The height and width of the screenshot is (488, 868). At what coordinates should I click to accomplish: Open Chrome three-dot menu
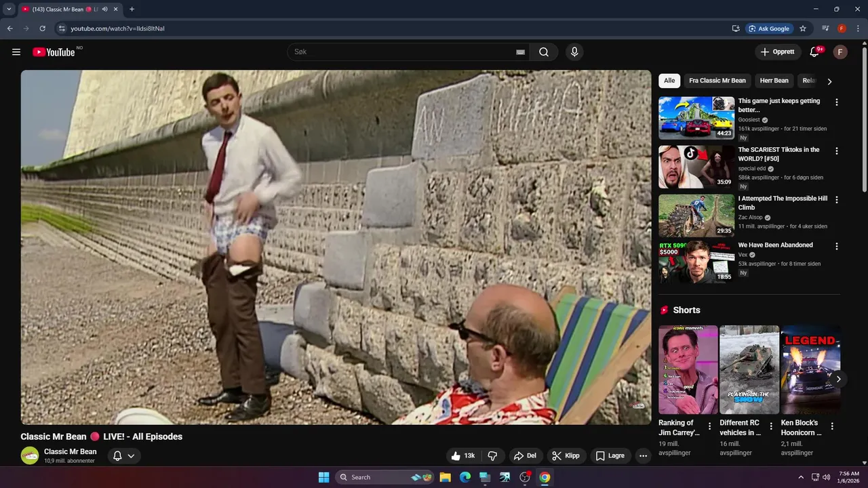pyautogui.click(x=858, y=28)
